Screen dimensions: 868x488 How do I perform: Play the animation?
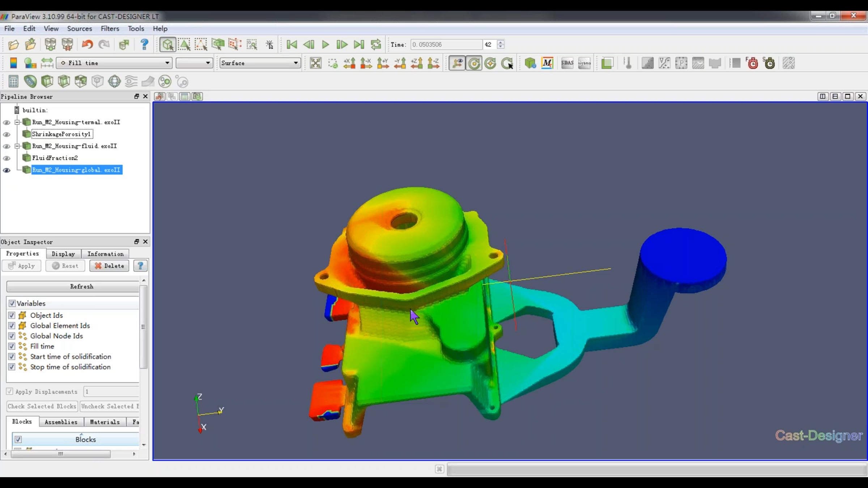(325, 44)
